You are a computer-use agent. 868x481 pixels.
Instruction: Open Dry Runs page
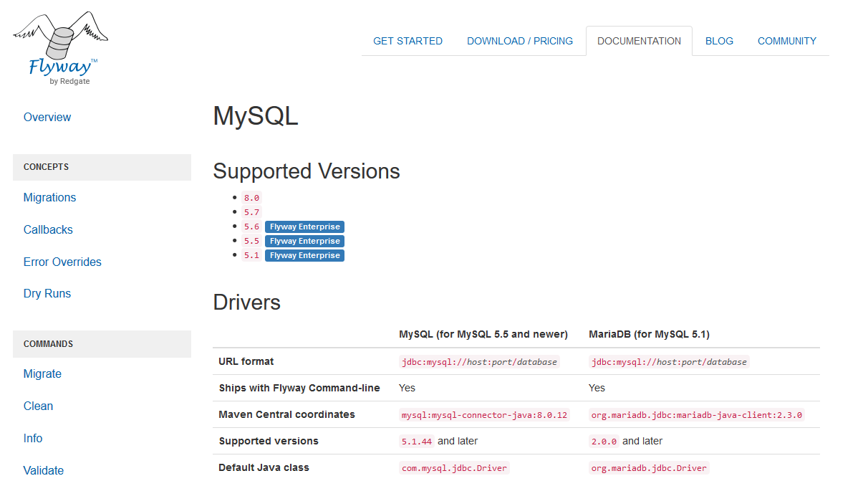click(x=47, y=294)
